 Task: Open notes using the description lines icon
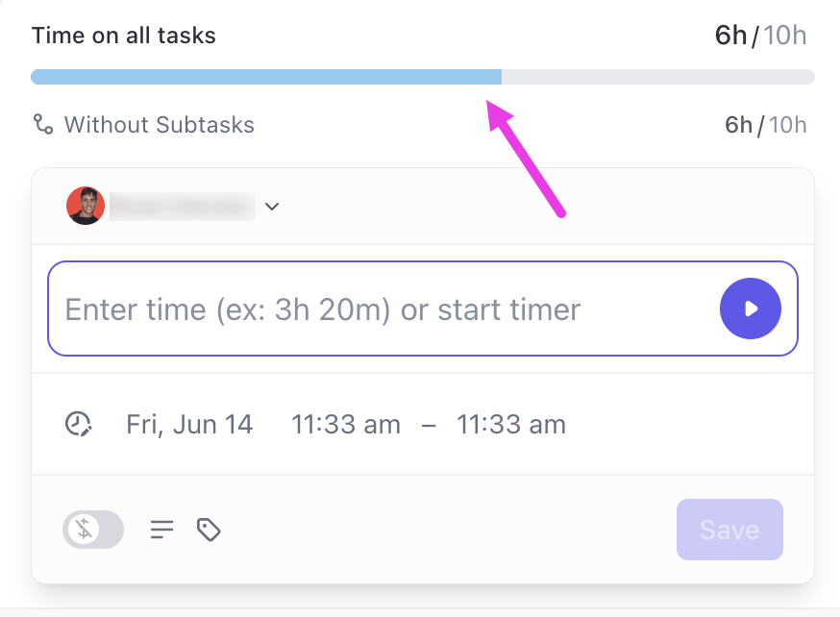pyautogui.click(x=161, y=530)
